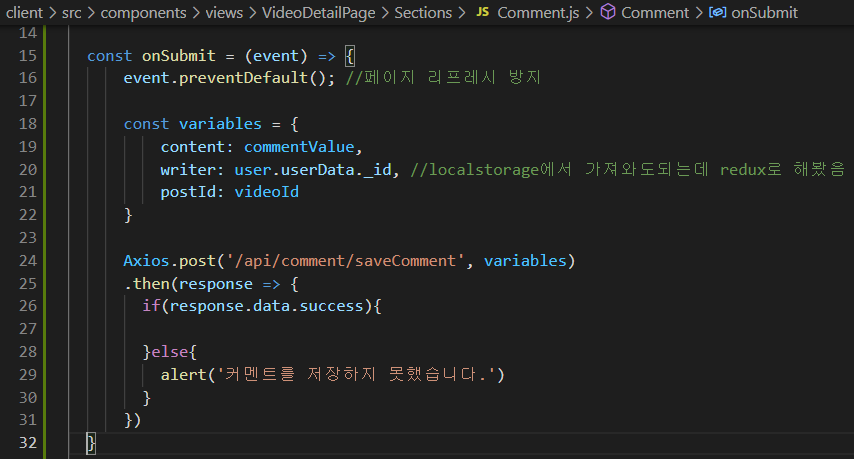Click the '//페이지 리프레시 방지' comment
Image resolution: width=854 pixels, height=459 pixels.
tap(443, 77)
